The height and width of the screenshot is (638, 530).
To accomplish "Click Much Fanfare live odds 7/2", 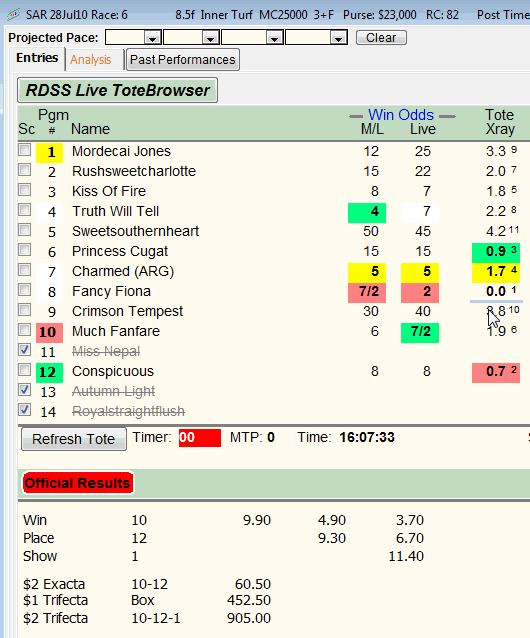I will click(420, 332).
